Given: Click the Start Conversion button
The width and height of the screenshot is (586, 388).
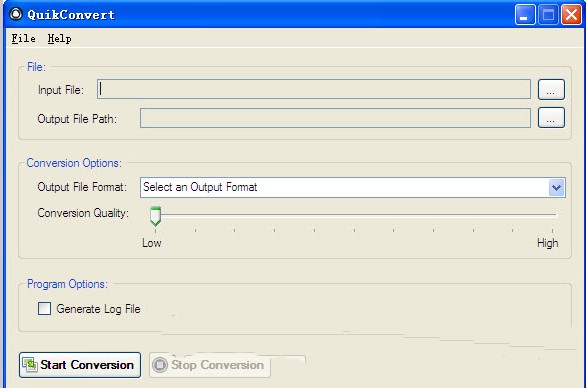Looking at the screenshot, I should click(80, 365).
